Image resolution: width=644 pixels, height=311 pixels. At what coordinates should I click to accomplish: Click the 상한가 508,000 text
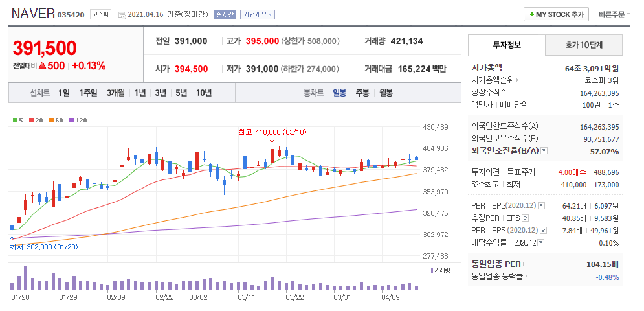pyautogui.click(x=311, y=41)
